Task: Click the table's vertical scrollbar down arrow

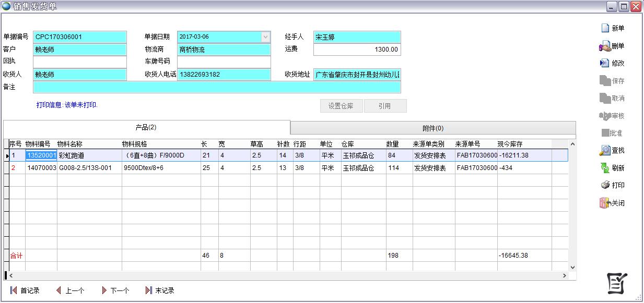Action: (x=572, y=267)
